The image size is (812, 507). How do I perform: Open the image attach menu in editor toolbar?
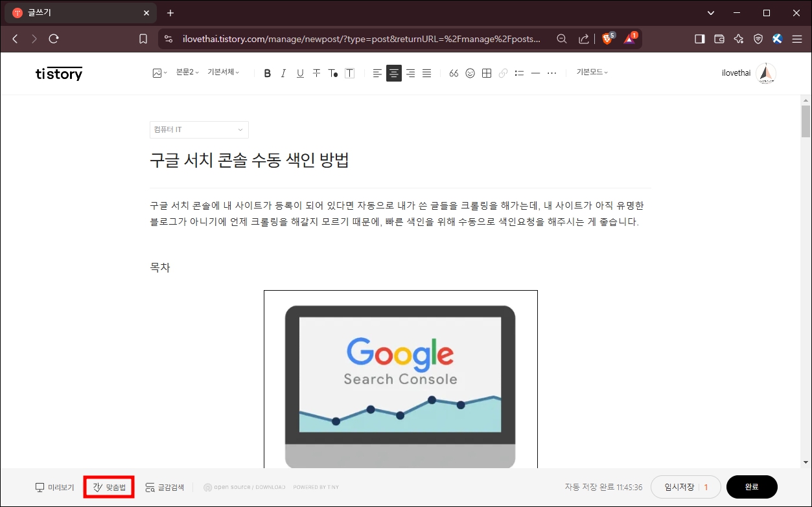tap(159, 73)
